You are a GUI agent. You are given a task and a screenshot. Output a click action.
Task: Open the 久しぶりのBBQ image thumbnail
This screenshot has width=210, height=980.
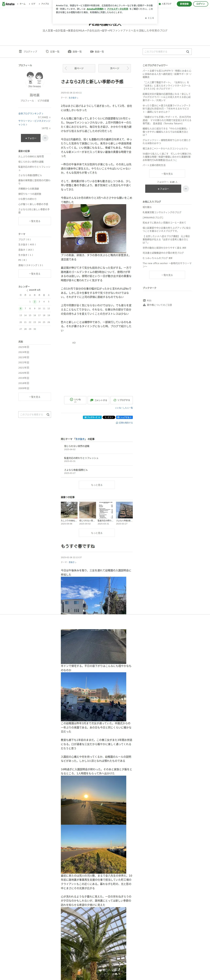tap(69, 510)
